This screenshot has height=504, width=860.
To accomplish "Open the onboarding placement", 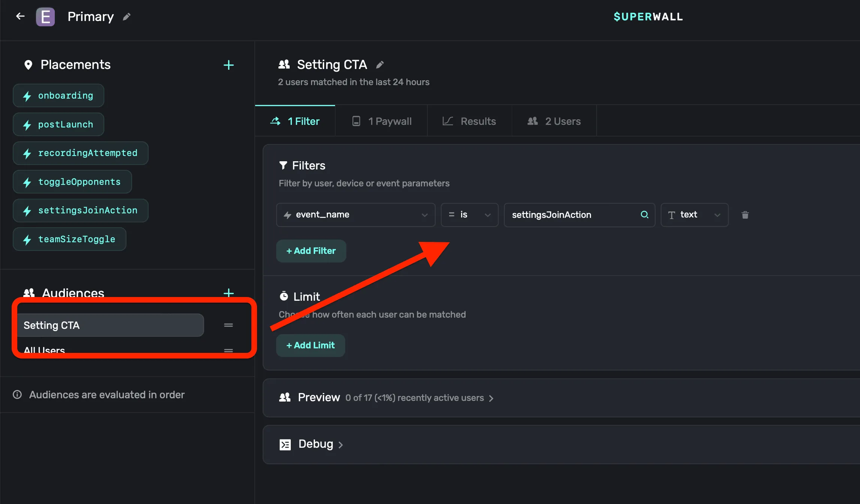I will (59, 96).
